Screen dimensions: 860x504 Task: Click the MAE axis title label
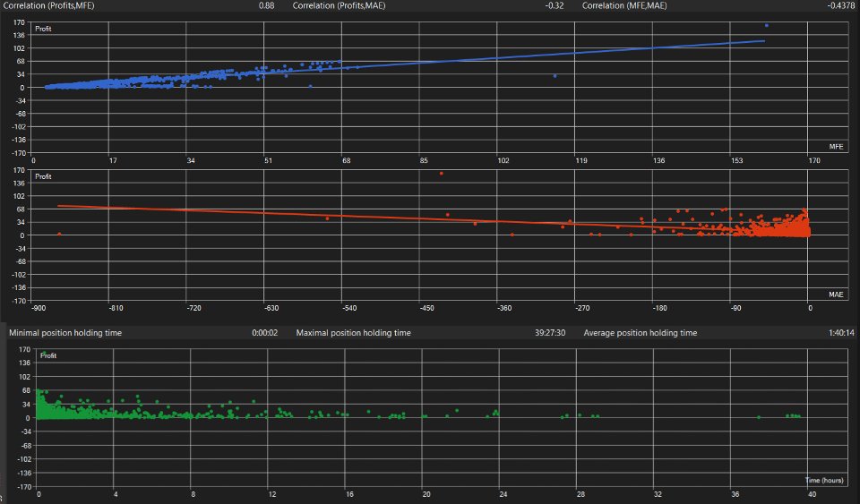(836, 295)
